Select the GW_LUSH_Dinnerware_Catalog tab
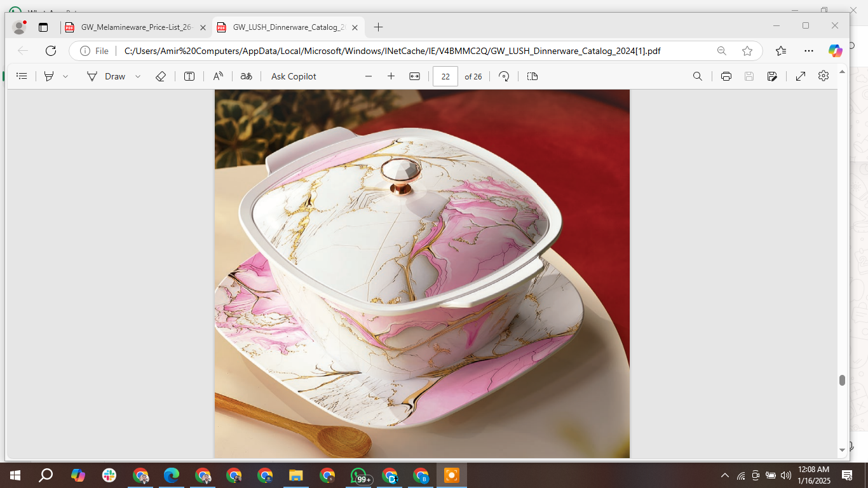This screenshot has height=488, width=868. click(288, 27)
